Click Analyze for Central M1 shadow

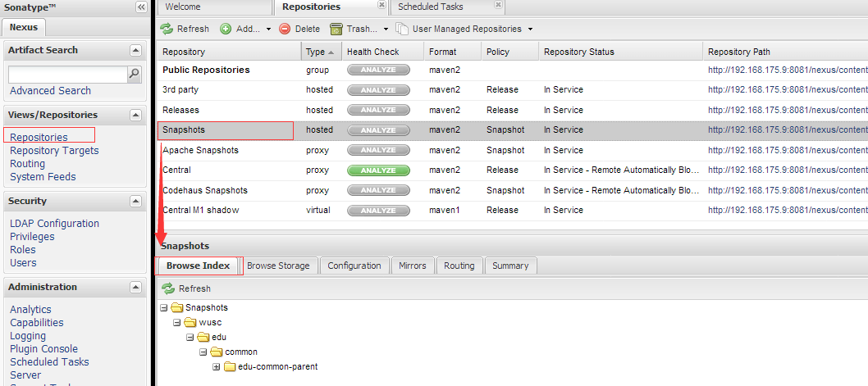[379, 210]
